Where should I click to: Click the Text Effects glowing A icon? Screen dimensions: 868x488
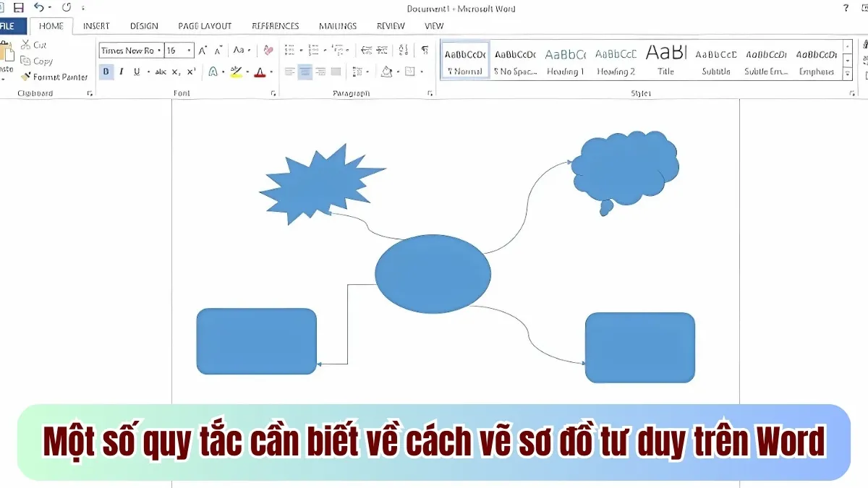click(x=213, y=72)
